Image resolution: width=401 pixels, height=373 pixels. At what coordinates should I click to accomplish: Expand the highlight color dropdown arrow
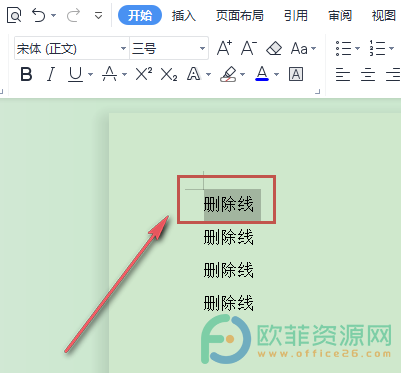click(x=242, y=74)
